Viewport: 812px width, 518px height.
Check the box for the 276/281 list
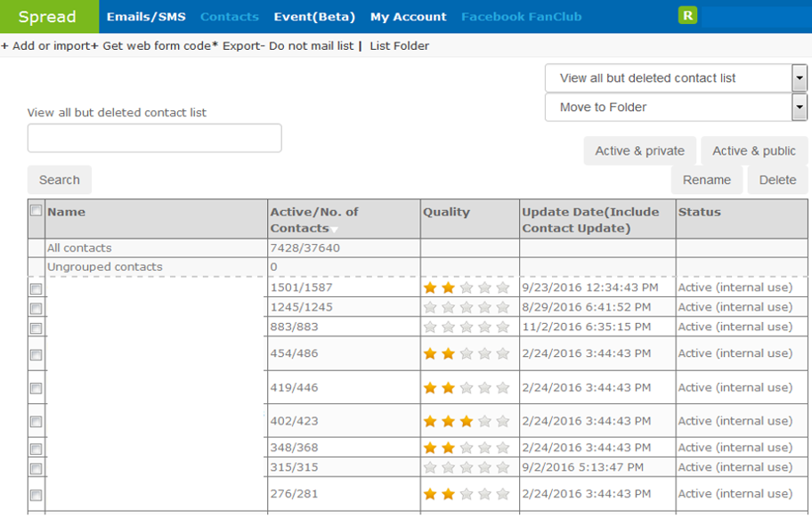(37, 495)
